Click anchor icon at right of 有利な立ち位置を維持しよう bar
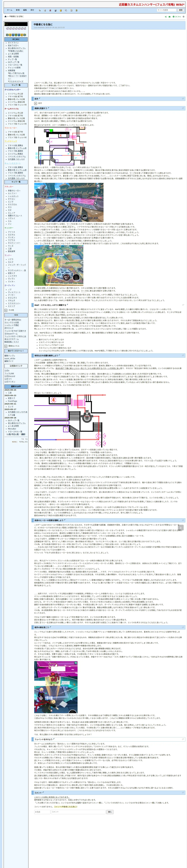187x868 pixels. [x=183, y=355]
